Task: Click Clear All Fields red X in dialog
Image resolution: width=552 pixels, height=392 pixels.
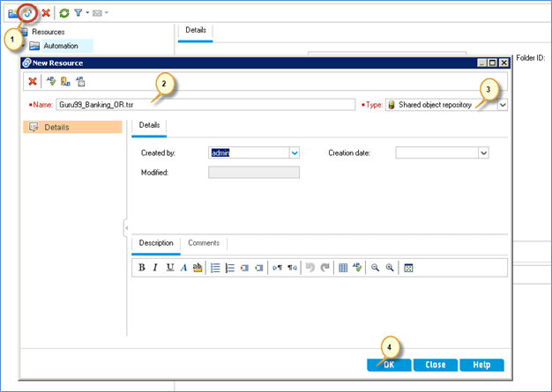Action: [x=33, y=82]
